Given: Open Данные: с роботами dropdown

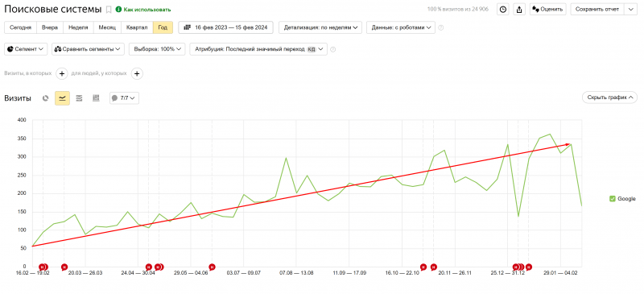Looking at the screenshot, I should [400, 27].
